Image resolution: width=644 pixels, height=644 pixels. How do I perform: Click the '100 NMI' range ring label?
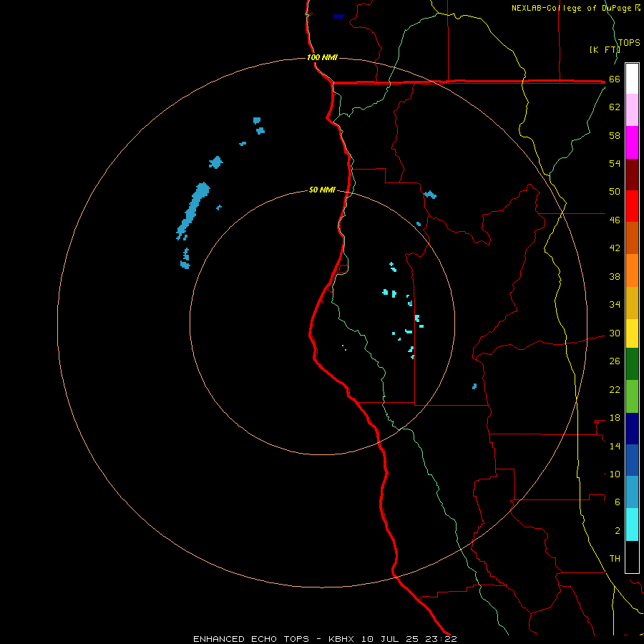click(322, 57)
